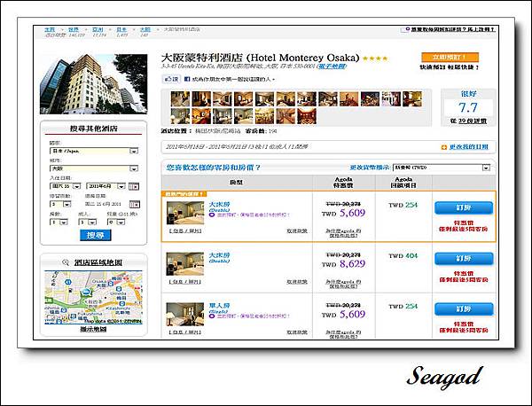The height and width of the screenshot is (406, 532).
Task: Click 訂房 button for the 單人房 row
Action: (x=464, y=309)
